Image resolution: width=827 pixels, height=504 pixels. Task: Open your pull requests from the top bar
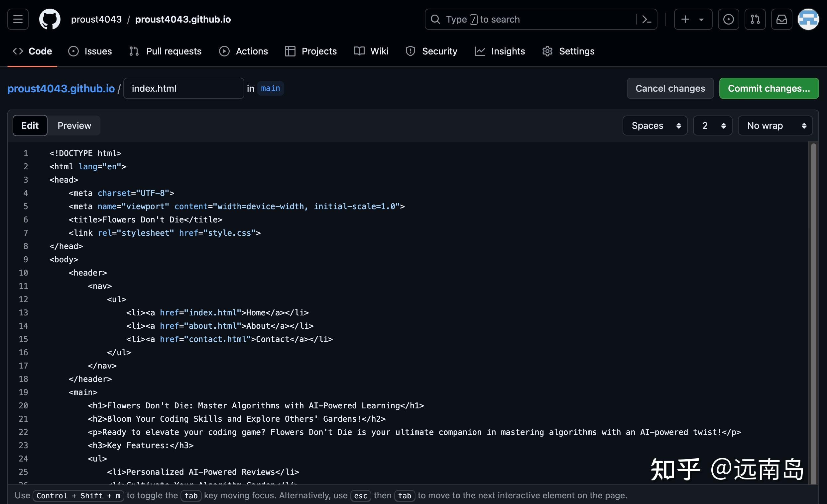point(755,19)
